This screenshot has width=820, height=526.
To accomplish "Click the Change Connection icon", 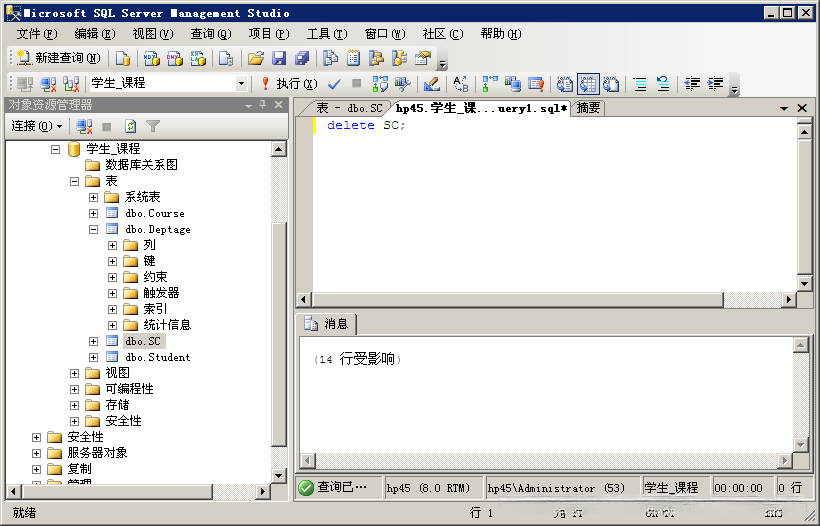I will click(71, 84).
